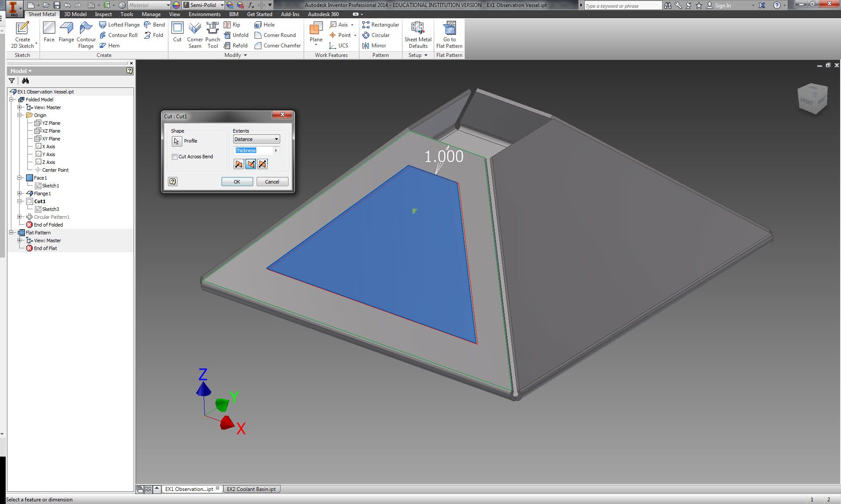Open Sheet Metal Defaults

418,34
